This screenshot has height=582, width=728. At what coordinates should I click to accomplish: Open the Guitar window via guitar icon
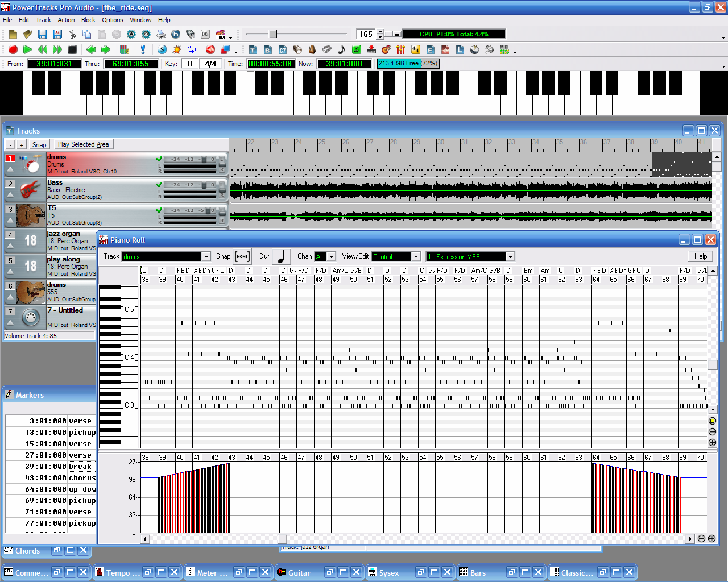click(x=386, y=50)
